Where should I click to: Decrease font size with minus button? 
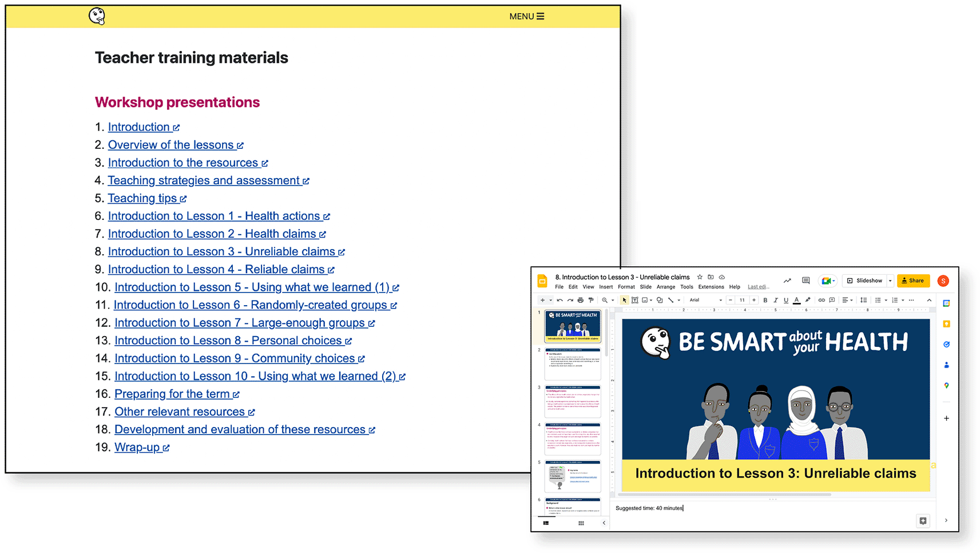tap(731, 300)
